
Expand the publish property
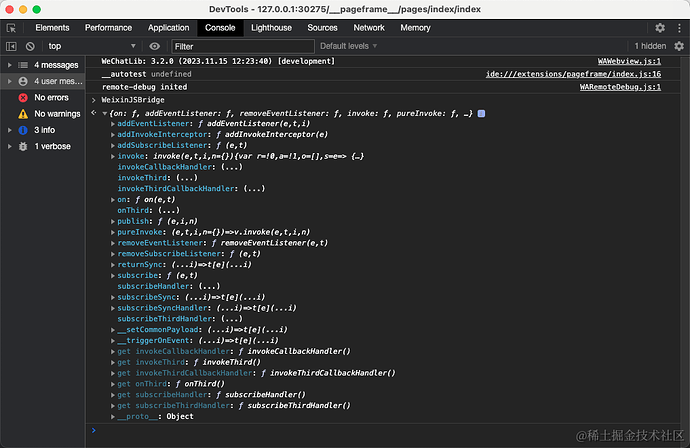click(113, 221)
